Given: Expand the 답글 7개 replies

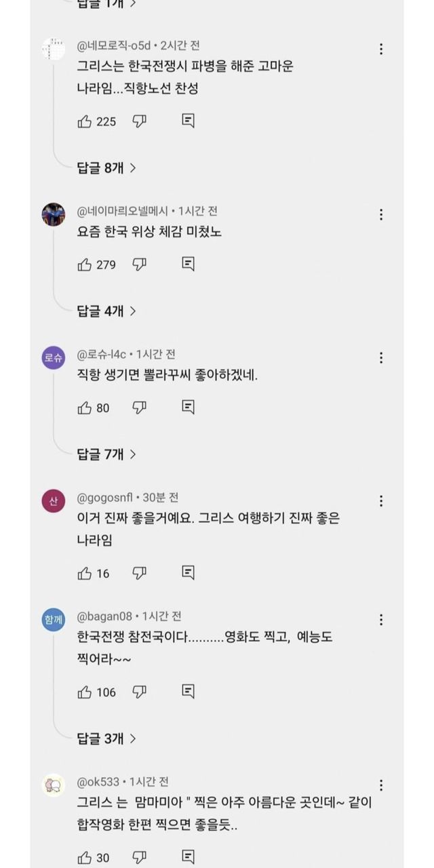Looking at the screenshot, I should coord(106,454).
